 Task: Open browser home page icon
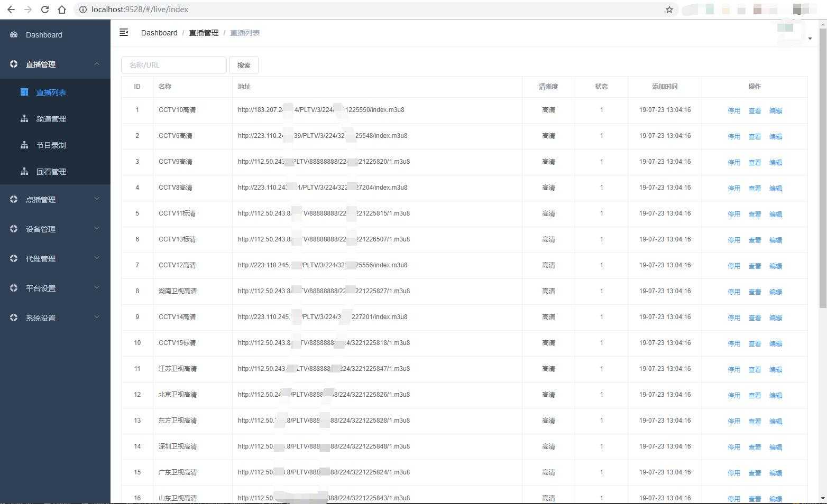coord(62,10)
